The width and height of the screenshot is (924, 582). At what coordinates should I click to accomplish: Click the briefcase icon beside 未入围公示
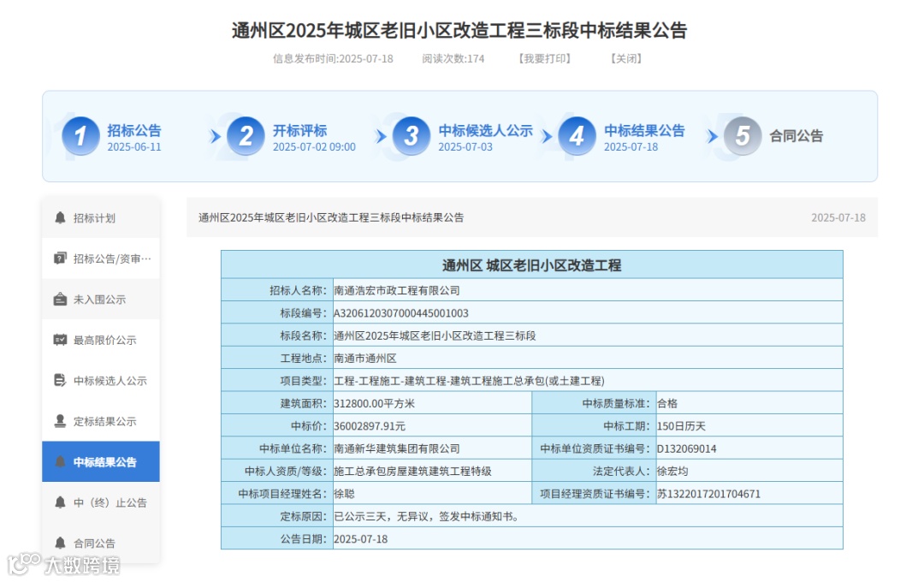60,299
